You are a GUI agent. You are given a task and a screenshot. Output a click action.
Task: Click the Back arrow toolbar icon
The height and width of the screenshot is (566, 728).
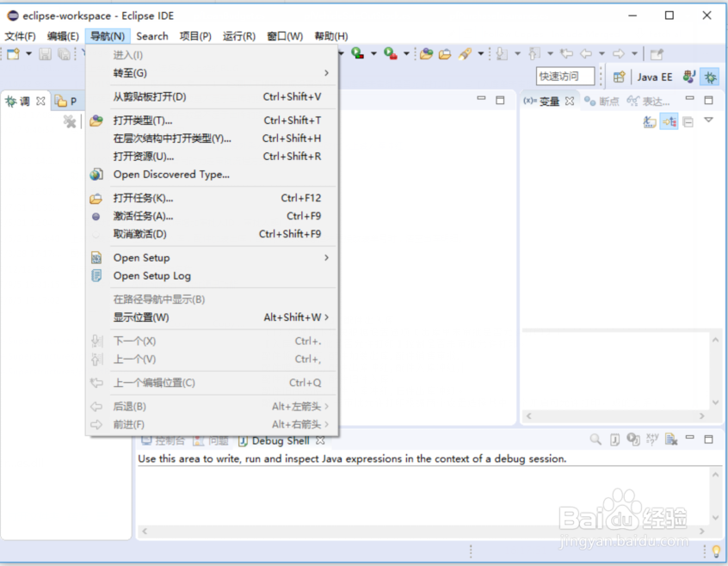coord(586,54)
